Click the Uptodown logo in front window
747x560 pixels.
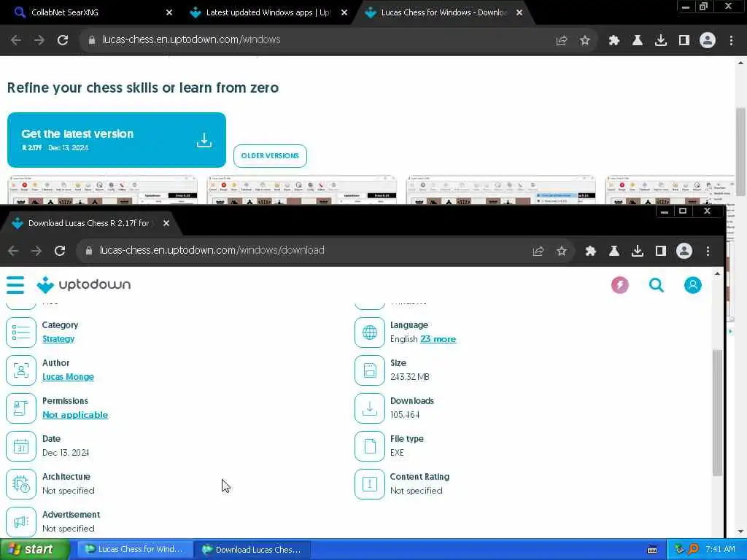point(83,285)
